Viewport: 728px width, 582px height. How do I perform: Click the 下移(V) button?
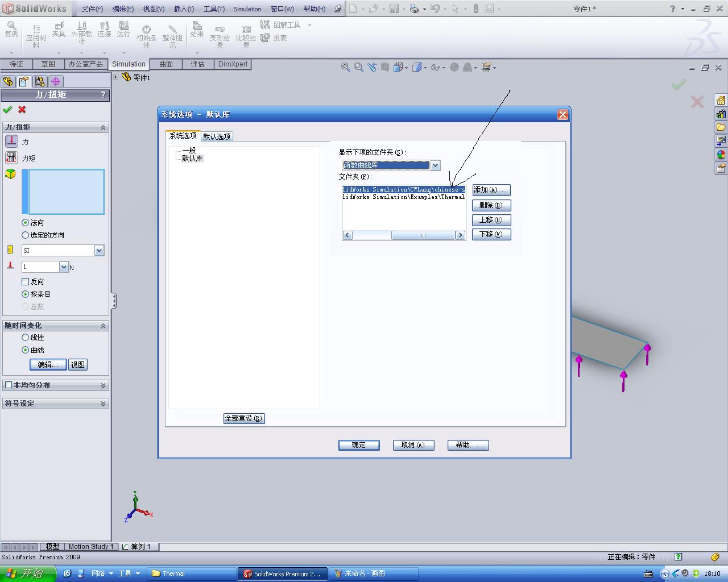[491, 234]
